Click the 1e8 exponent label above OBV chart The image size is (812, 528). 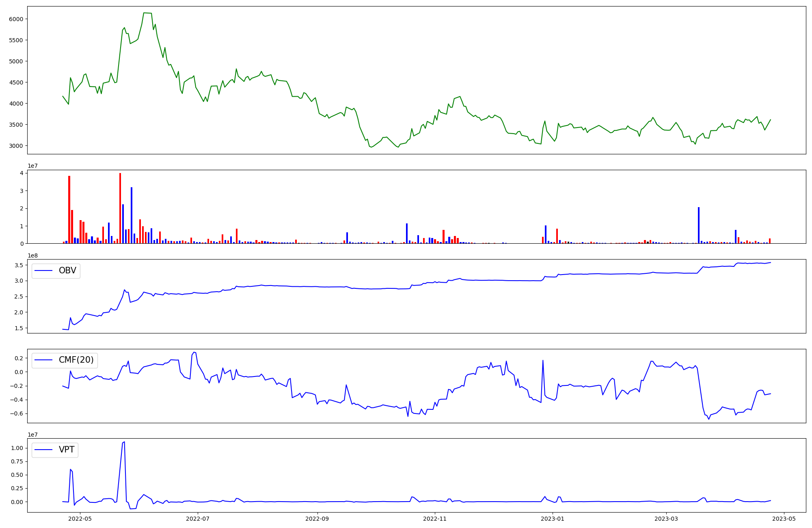point(33,255)
